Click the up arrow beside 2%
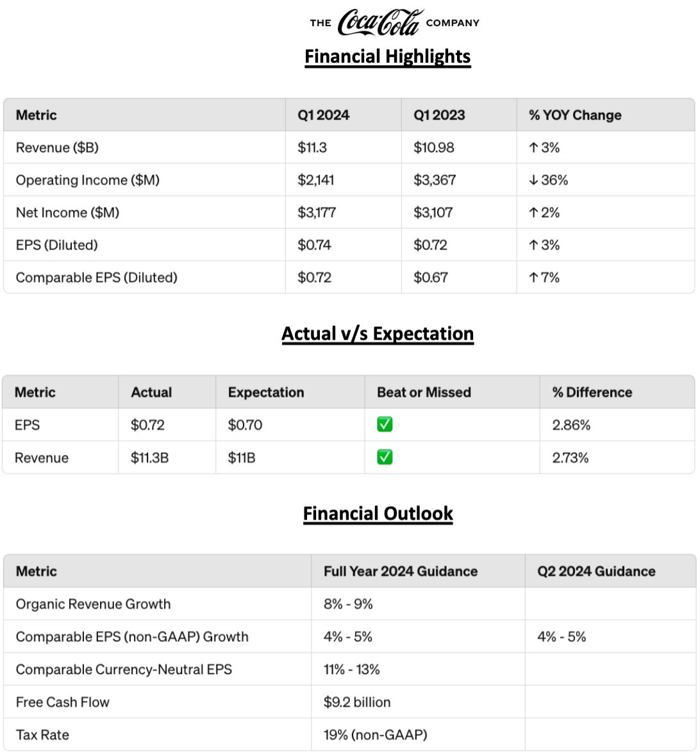 [533, 213]
